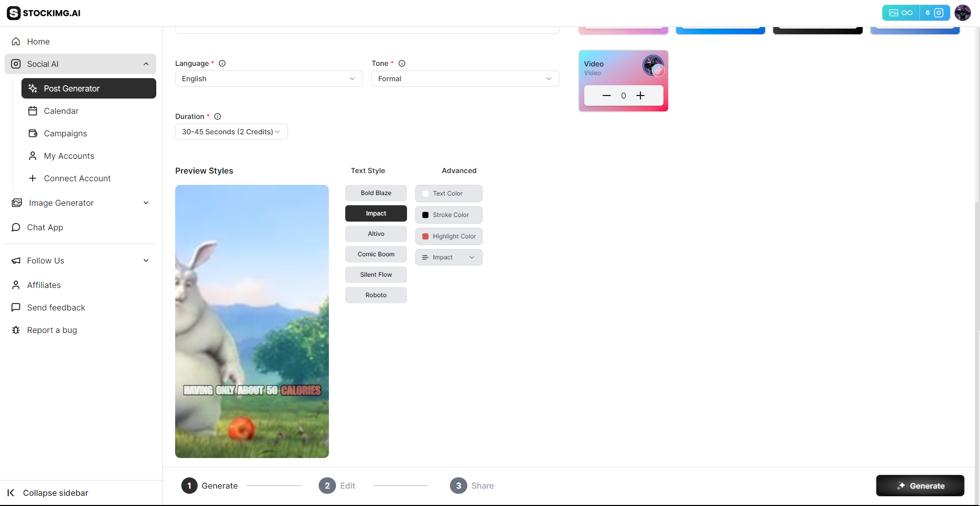
Task: Click the Generate button
Action: pos(920,486)
